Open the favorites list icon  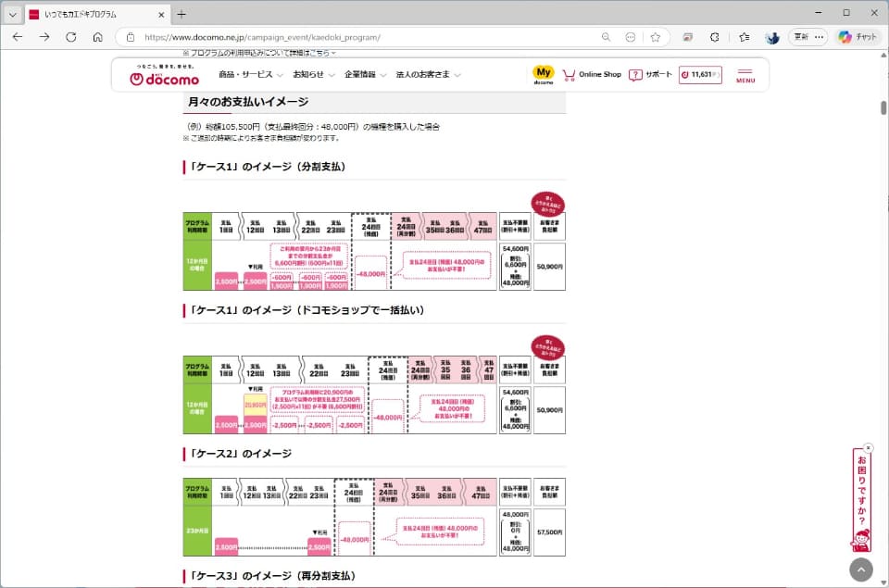(x=745, y=37)
